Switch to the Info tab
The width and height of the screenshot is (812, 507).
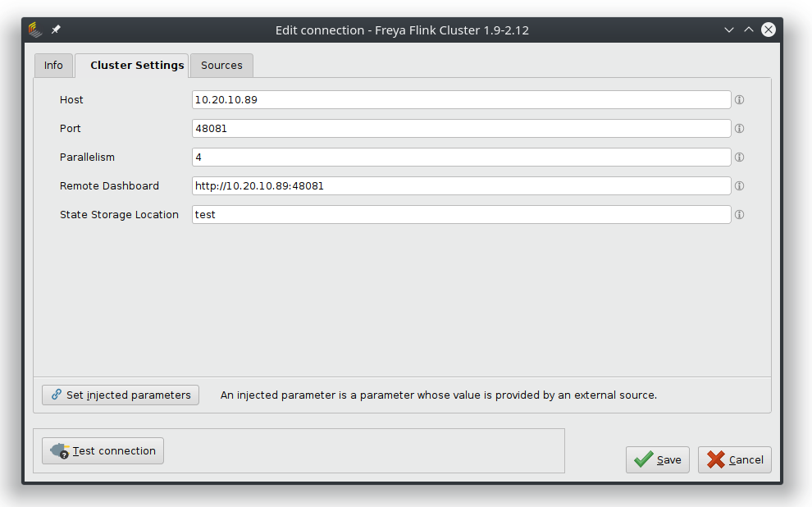click(x=53, y=66)
